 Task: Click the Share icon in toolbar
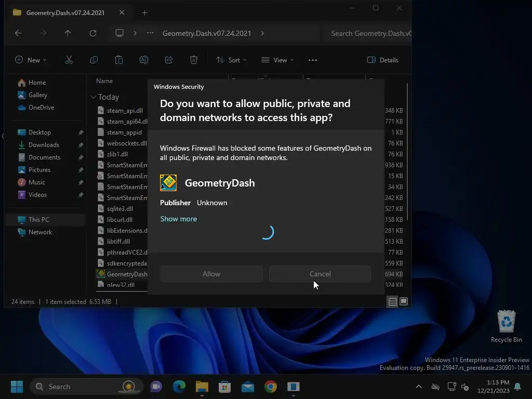pos(169,60)
